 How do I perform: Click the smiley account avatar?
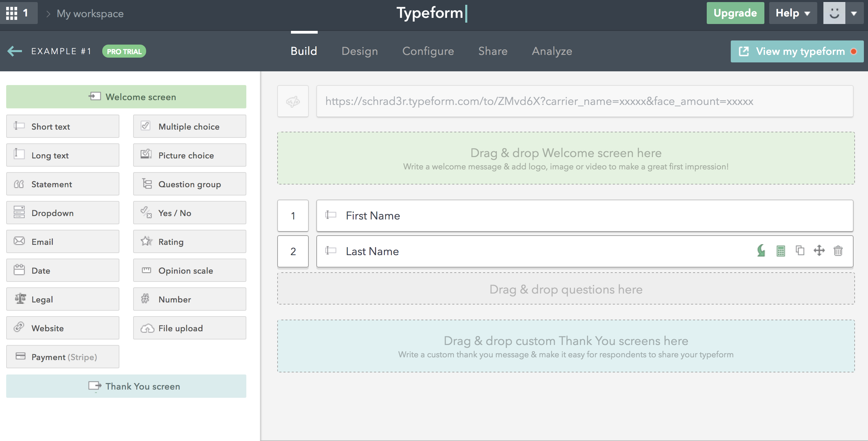click(x=834, y=13)
